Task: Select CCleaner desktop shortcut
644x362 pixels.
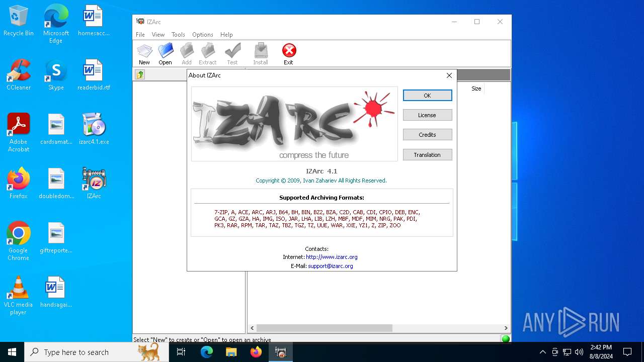Action: [x=19, y=75]
